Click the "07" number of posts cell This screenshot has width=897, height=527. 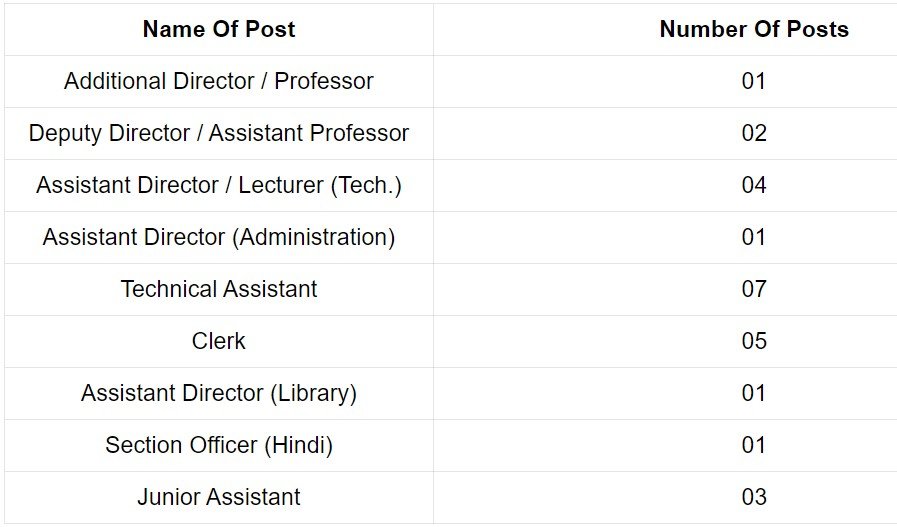(x=754, y=289)
